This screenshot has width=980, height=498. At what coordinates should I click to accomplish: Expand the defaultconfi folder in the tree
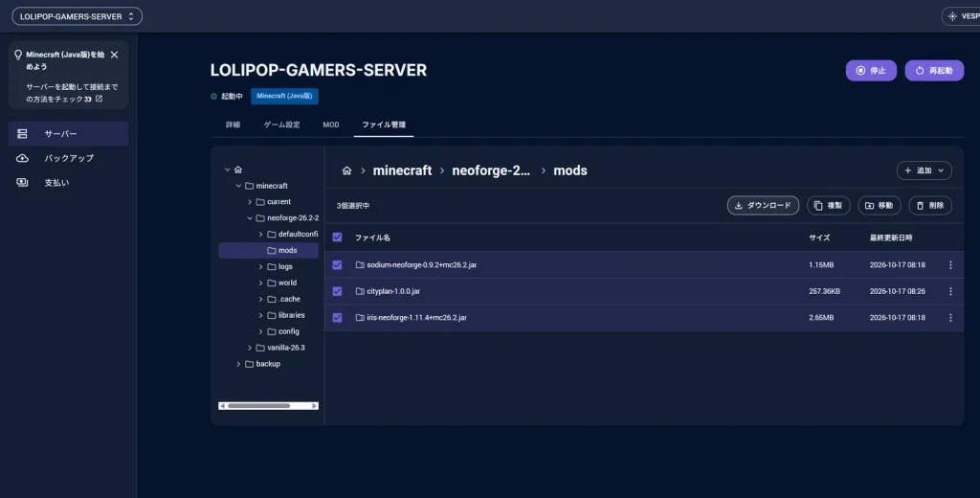[x=260, y=234]
